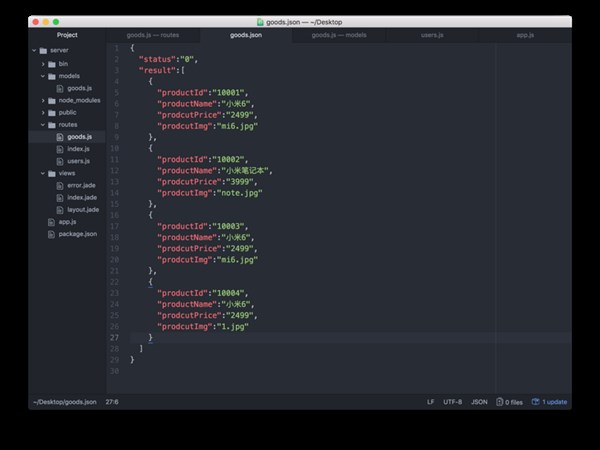The width and height of the screenshot is (600, 450).
Task: Click the error.jade file icon
Action: click(x=59, y=185)
